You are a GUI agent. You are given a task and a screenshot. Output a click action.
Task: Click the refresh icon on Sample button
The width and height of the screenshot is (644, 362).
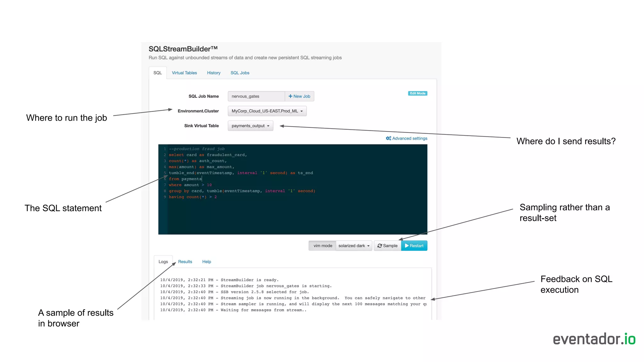point(380,246)
